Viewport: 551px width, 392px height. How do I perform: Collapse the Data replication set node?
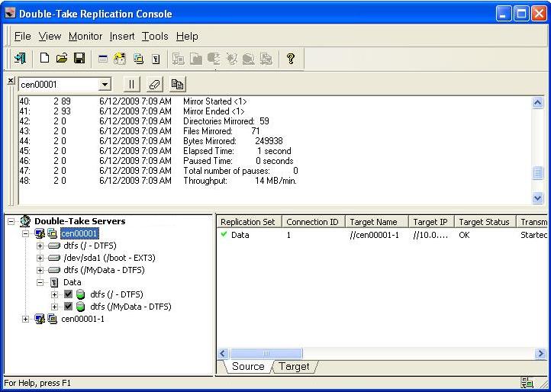click(40, 282)
